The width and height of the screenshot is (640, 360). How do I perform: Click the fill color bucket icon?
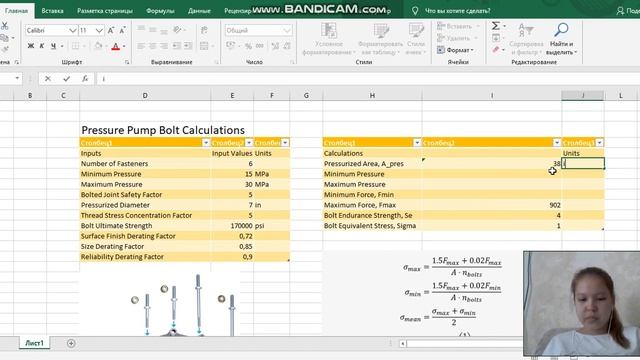[98, 46]
